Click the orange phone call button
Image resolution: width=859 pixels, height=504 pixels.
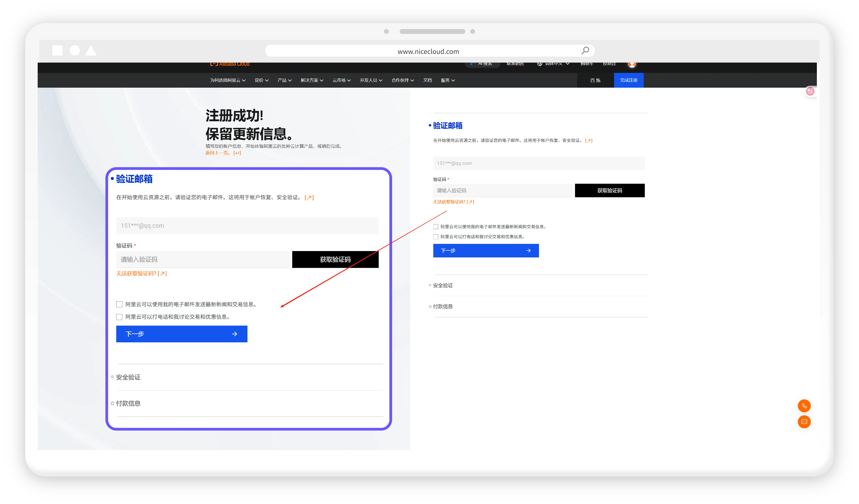(804, 406)
